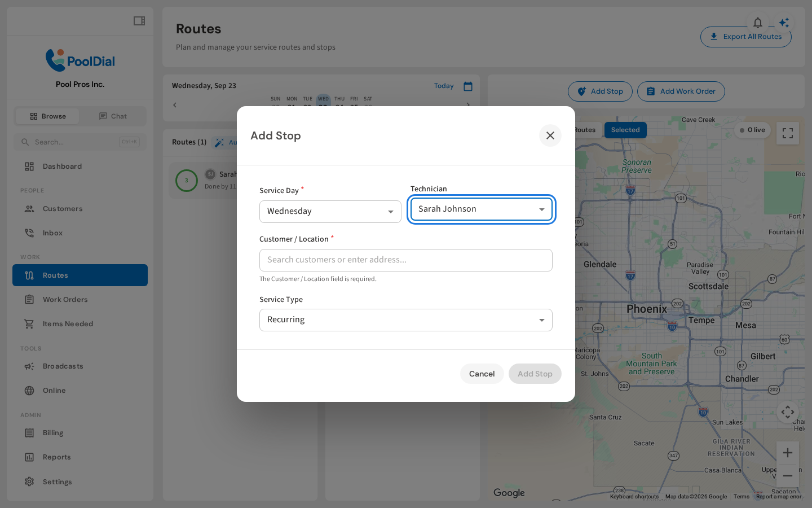Switch to the Chat tab
Image resolution: width=812 pixels, height=508 pixels.
[x=113, y=116]
